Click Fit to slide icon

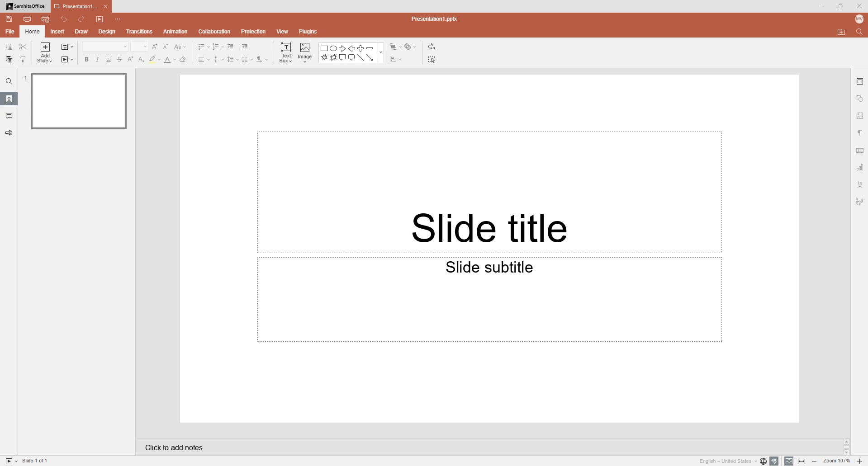789,461
